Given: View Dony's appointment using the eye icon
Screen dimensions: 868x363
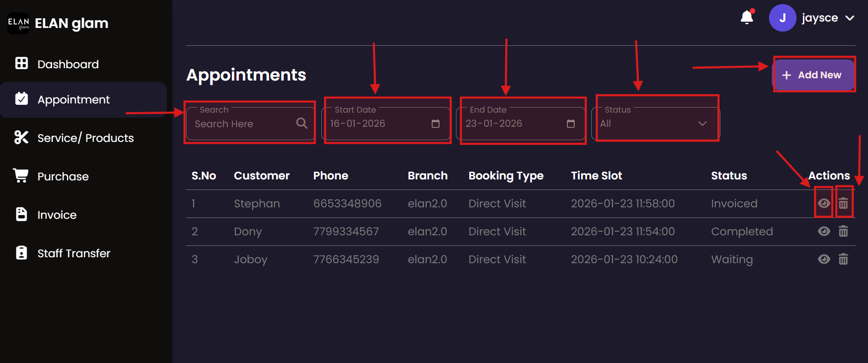Looking at the screenshot, I should click(x=824, y=231).
